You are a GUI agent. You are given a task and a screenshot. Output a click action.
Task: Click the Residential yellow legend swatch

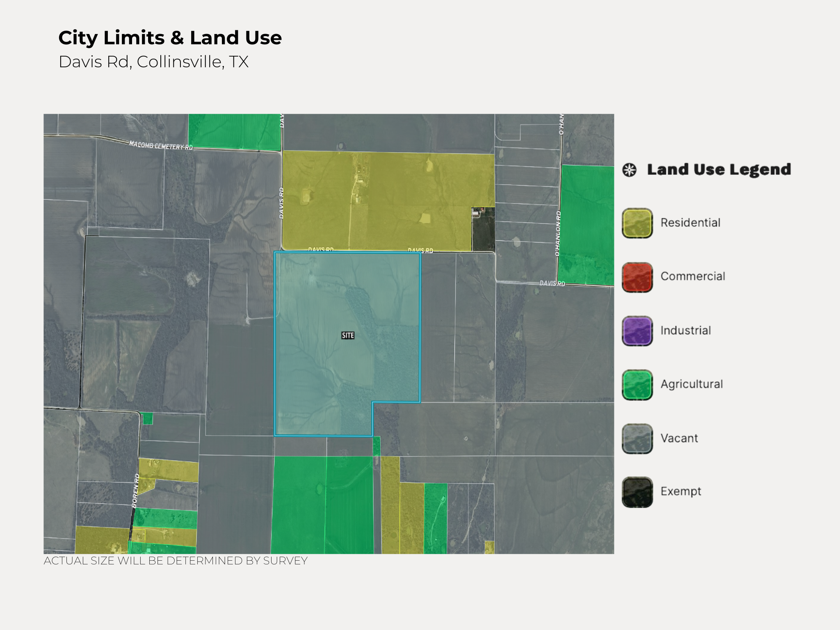tap(637, 223)
